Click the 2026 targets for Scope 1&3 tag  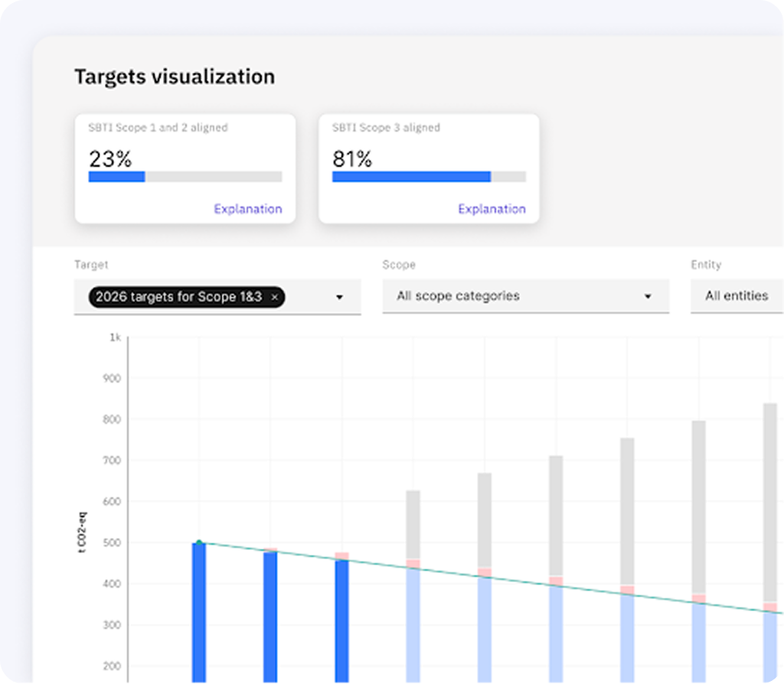[178, 297]
